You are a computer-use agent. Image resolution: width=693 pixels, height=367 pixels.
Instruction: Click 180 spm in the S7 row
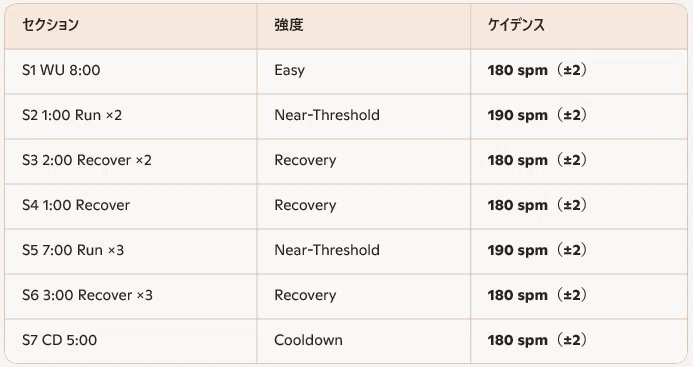pos(518,340)
